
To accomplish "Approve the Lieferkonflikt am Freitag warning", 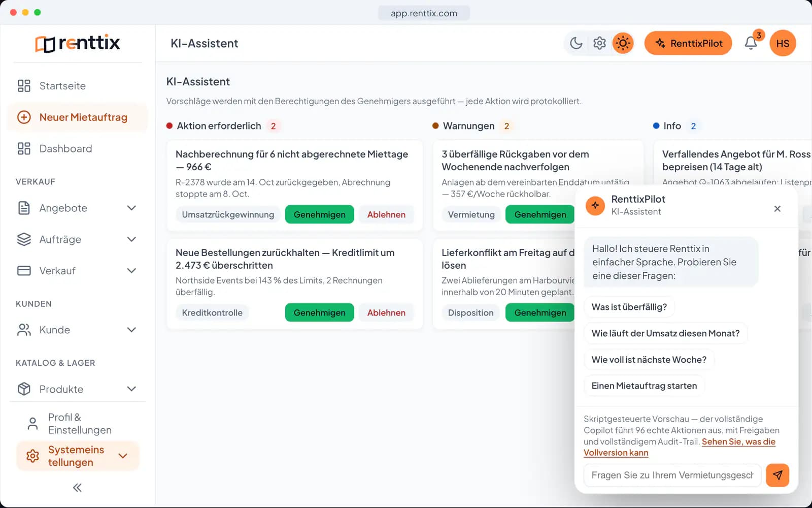I will pos(540,312).
